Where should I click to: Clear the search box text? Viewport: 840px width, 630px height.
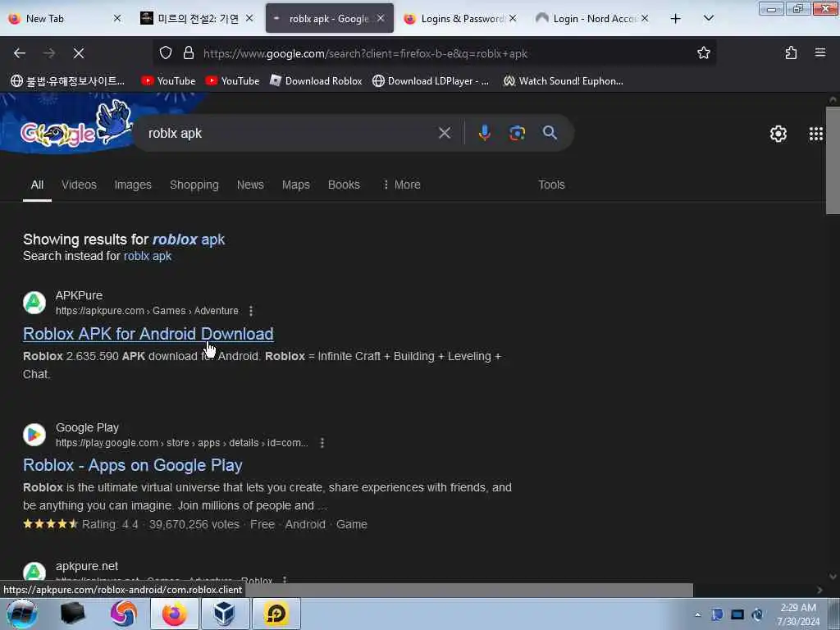444,133
